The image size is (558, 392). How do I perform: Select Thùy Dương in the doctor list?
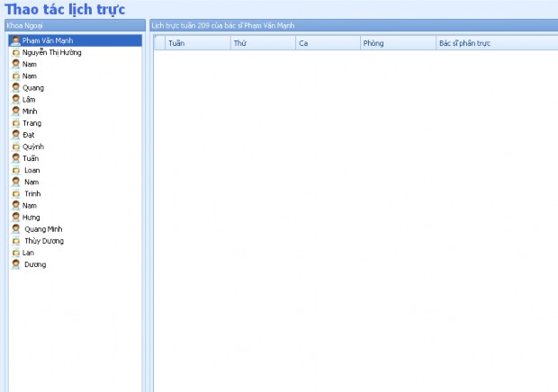tap(43, 241)
